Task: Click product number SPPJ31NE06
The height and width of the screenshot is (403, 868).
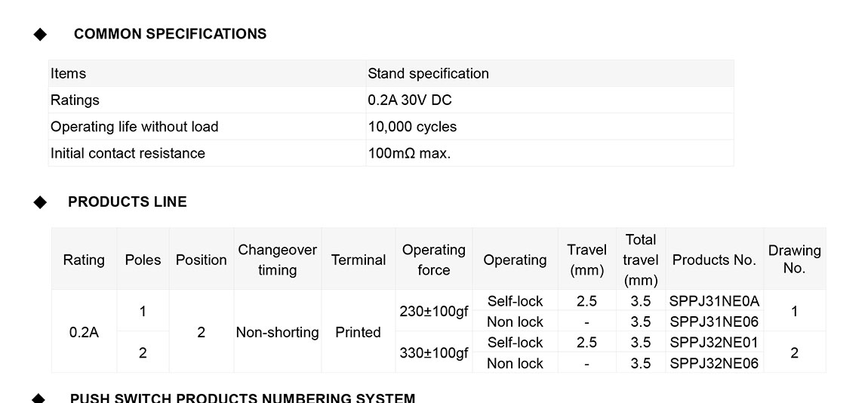Action: click(x=714, y=321)
